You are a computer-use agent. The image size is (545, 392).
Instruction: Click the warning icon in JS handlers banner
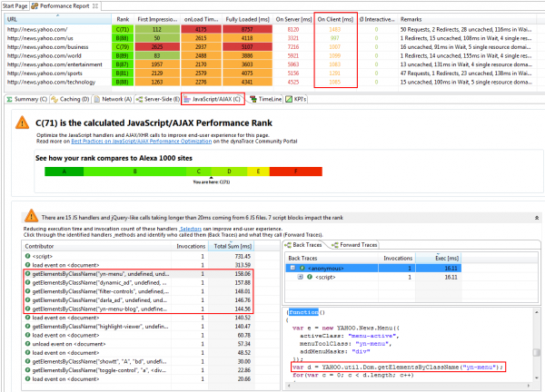point(31,216)
